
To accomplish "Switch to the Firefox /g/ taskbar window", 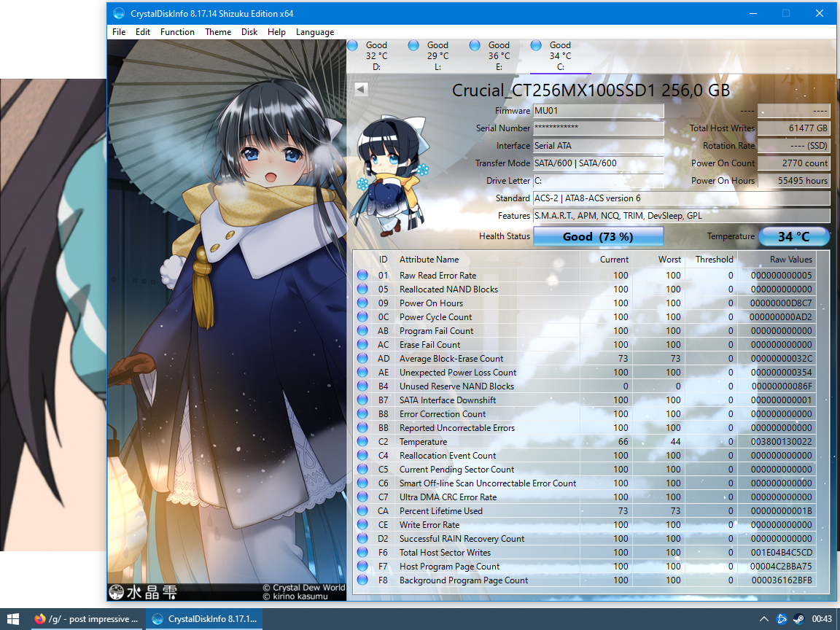I will click(86, 619).
